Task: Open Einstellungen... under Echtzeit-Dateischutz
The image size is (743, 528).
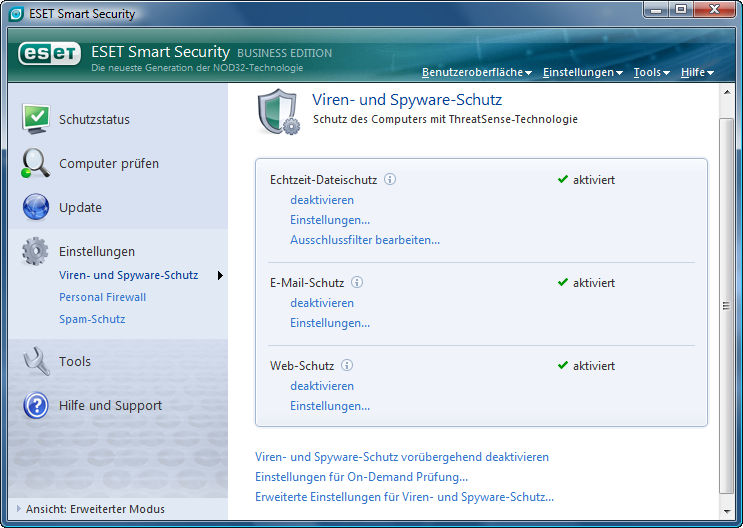Action: click(330, 220)
